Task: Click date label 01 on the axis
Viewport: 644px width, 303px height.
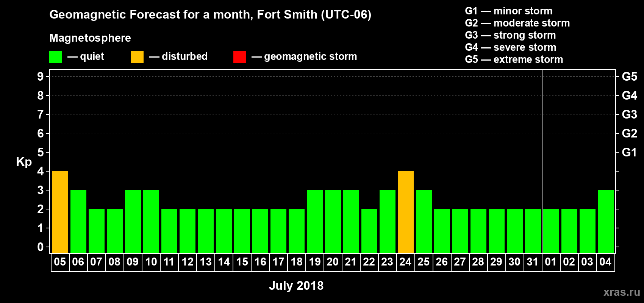Action: (551, 262)
